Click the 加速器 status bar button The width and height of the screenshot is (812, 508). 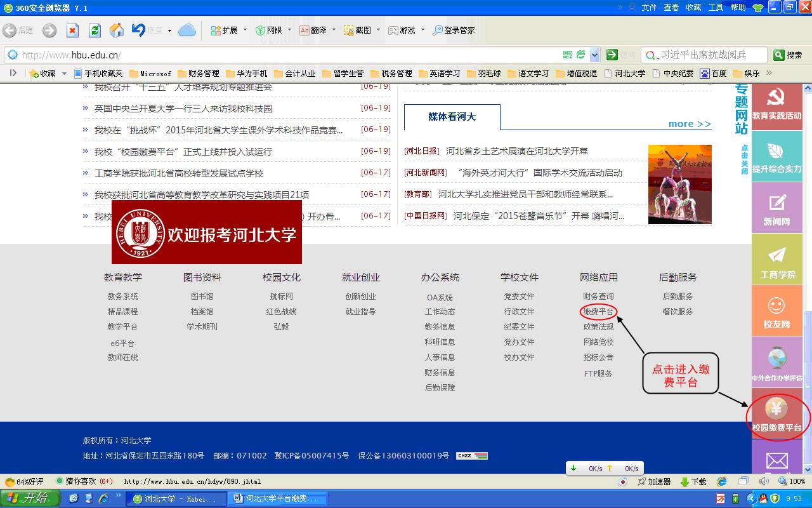coord(654,481)
